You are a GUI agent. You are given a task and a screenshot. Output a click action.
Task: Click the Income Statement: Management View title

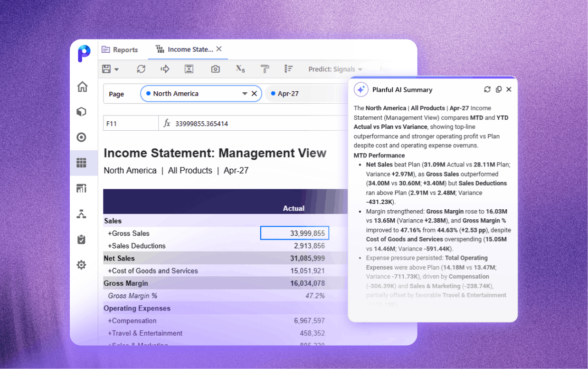(x=215, y=153)
